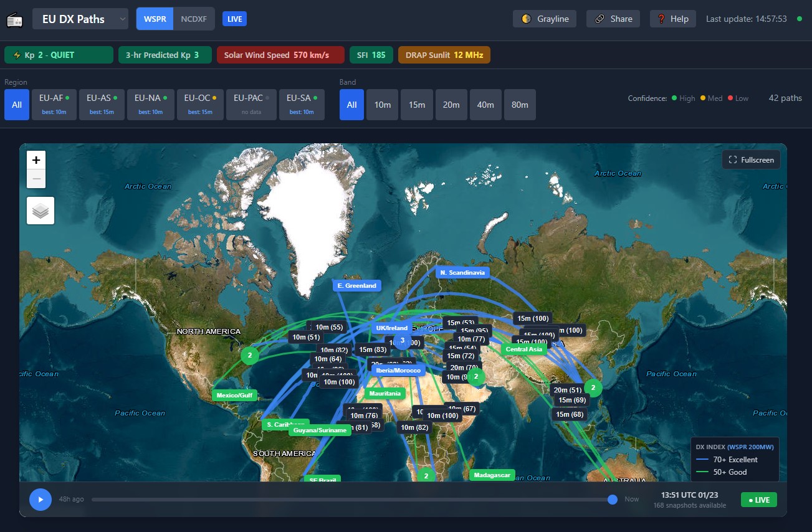Select the EU-AF region filter

pos(54,104)
